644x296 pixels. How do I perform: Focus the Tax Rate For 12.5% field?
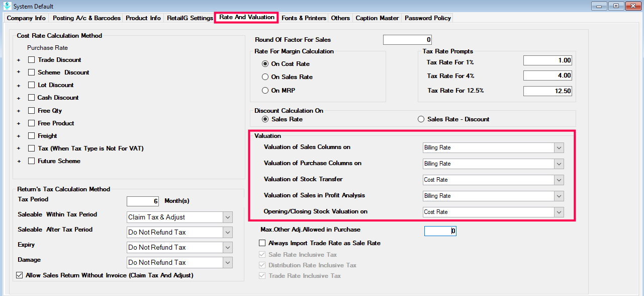point(548,91)
